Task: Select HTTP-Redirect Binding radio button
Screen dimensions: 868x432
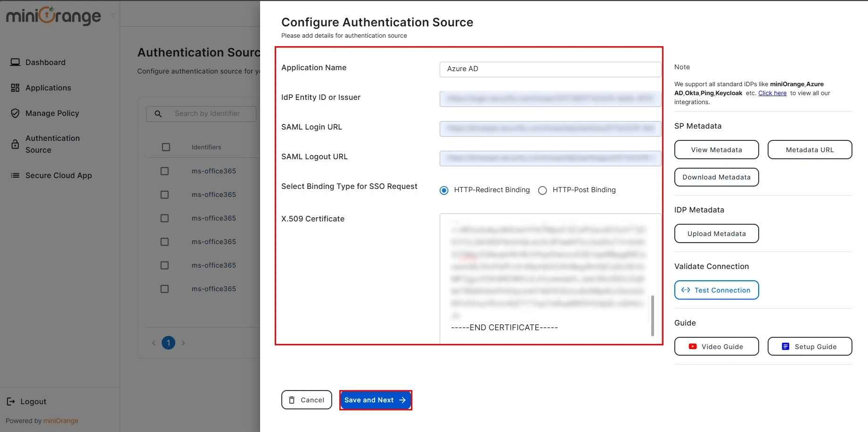Action: pos(444,190)
